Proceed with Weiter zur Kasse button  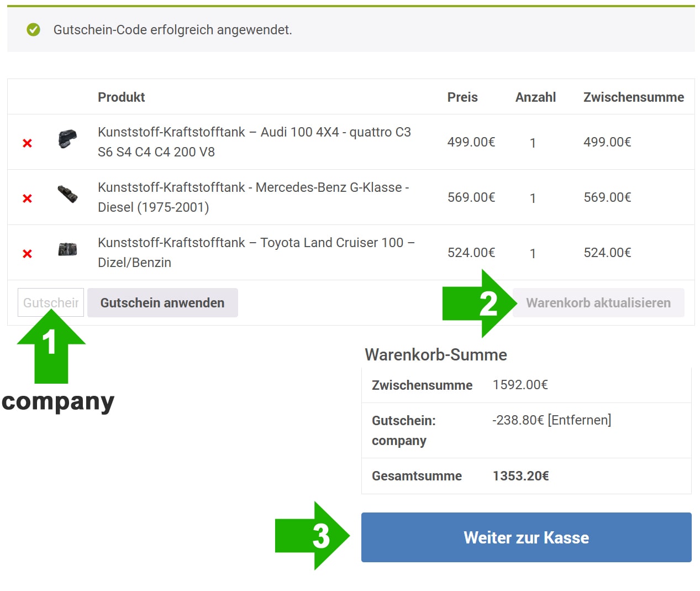click(x=526, y=537)
